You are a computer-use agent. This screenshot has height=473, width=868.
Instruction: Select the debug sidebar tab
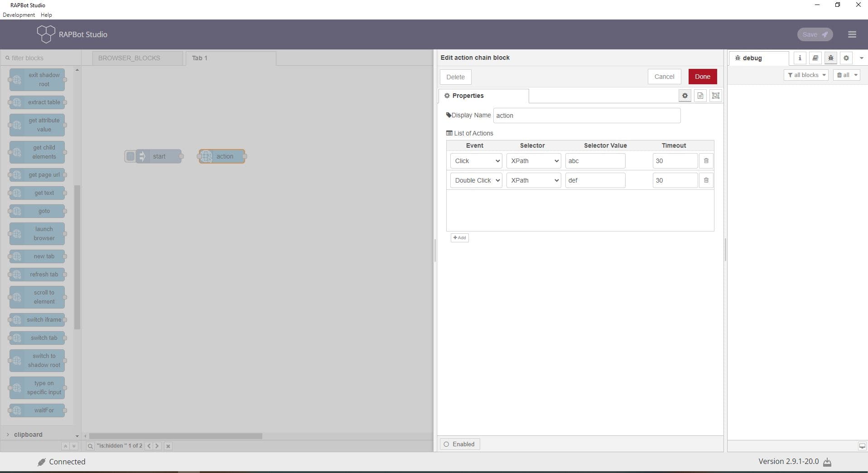759,58
